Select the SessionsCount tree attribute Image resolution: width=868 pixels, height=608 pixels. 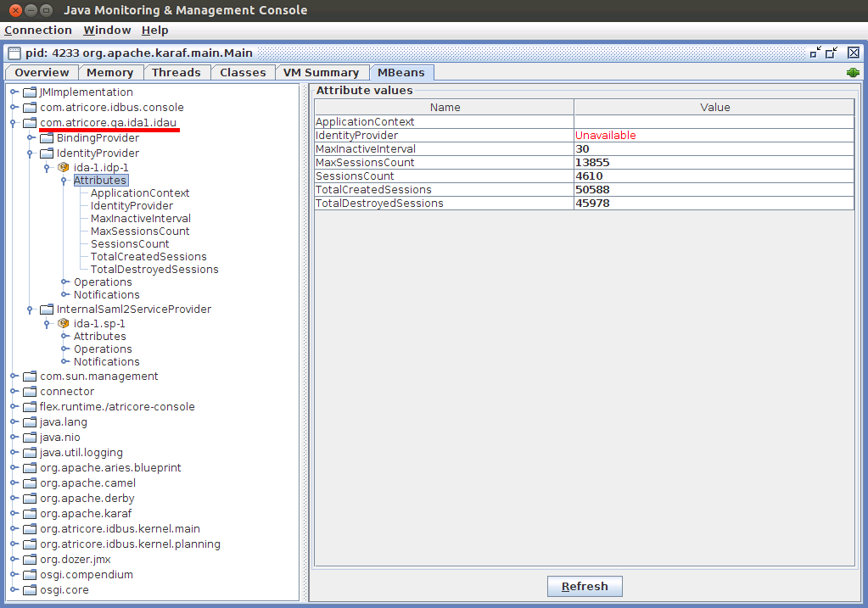coord(130,244)
